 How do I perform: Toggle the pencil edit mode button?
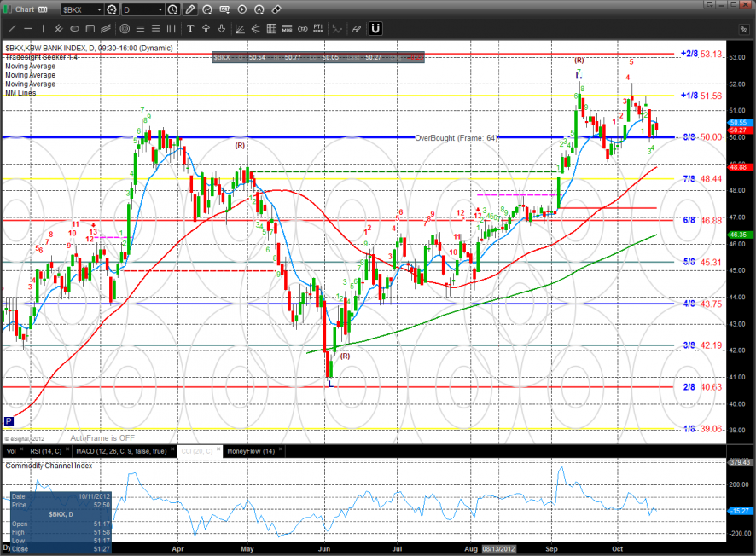pyautogui.click(x=190, y=10)
